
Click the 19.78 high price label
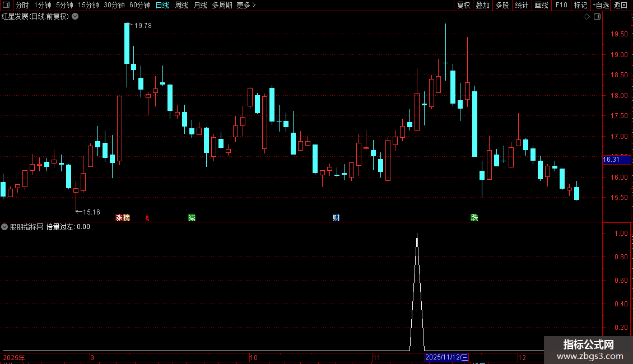pos(143,25)
